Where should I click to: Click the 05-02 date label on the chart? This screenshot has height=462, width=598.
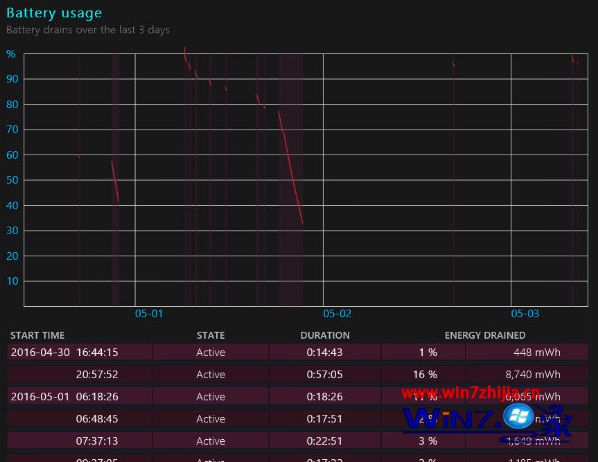337,314
